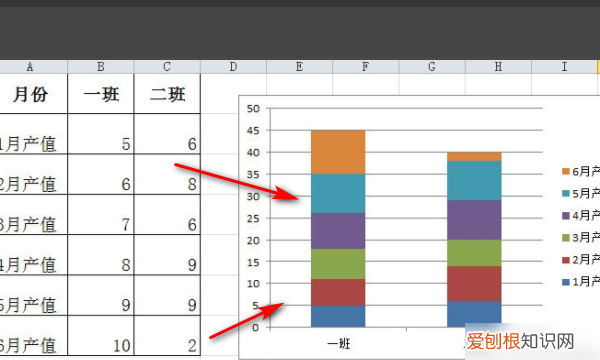
Task: Click 二班 value 9 for 4月产值
Action: click(x=167, y=255)
